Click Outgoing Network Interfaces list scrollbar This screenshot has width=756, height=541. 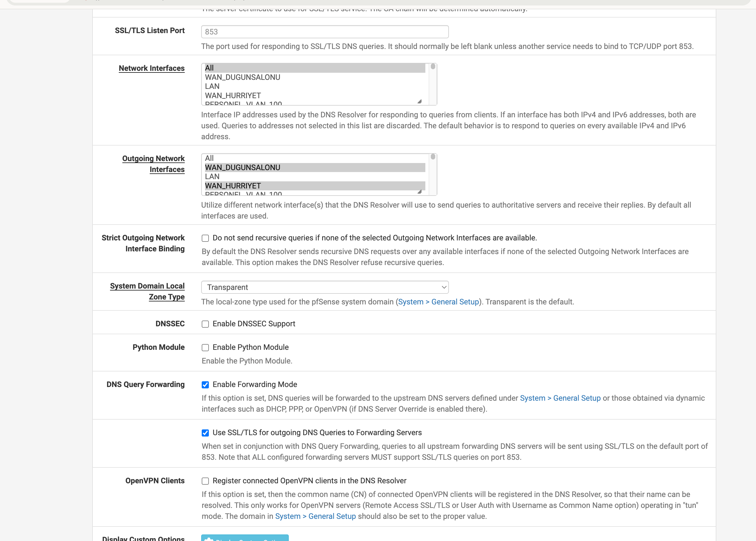(x=433, y=174)
